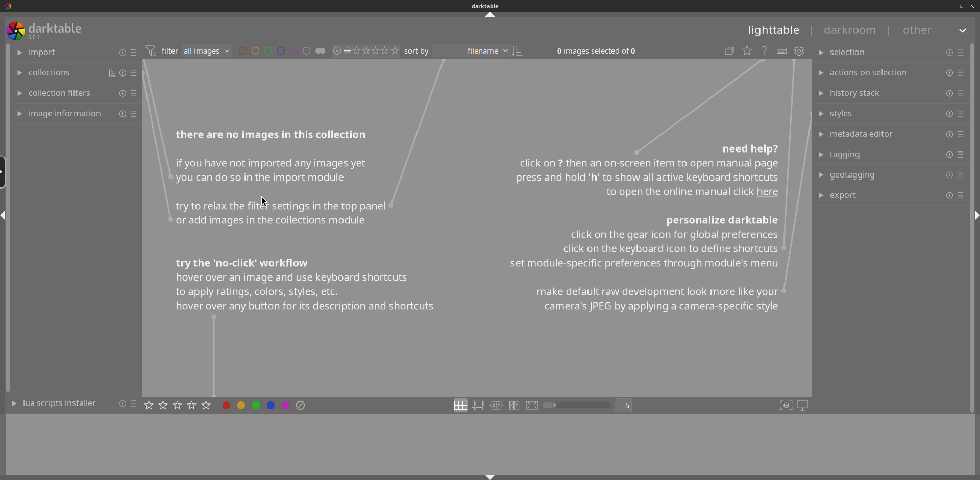
Task: Select the filemanager grid layout icon
Action: pyautogui.click(x=460, y=406)
